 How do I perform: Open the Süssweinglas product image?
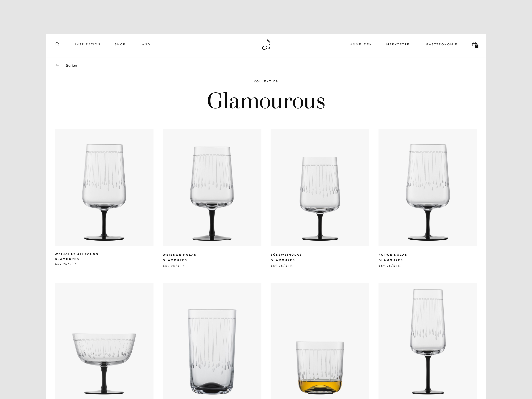[x=320, y=188]
